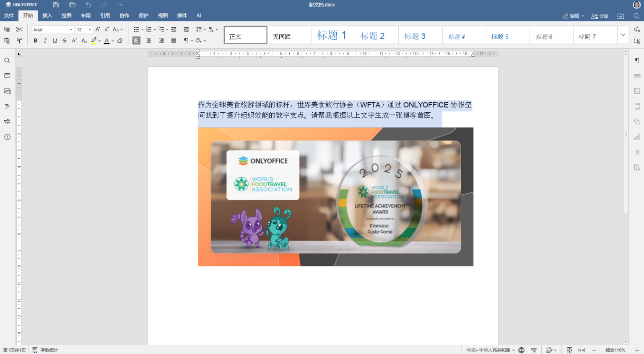Click the WFTA award image

[x=335, y=196]
